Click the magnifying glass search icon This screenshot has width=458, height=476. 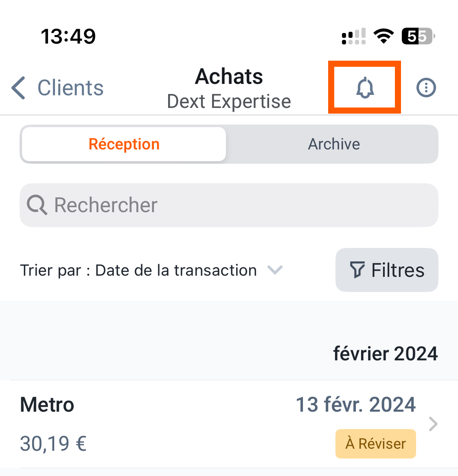(x=37, y=205)
